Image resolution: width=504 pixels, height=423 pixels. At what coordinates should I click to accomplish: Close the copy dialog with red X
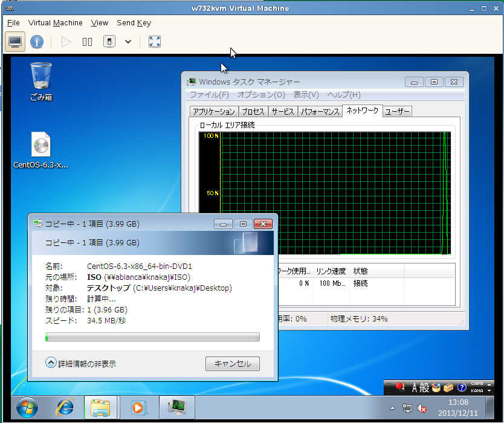click(x=263, y=224)
